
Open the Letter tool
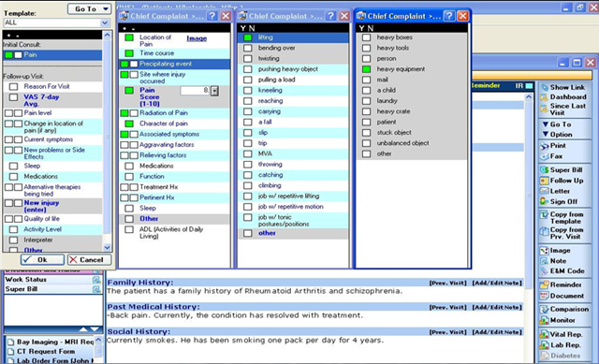coord(555,191)
